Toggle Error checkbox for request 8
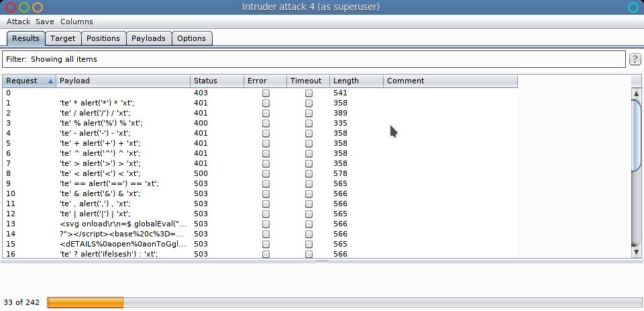This screenshot has height=311, width=644. coord(266,173)
